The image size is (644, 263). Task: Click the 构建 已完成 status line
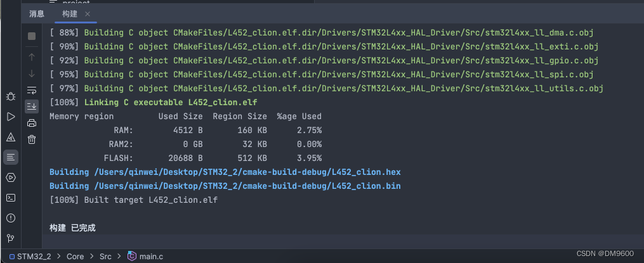72,228
